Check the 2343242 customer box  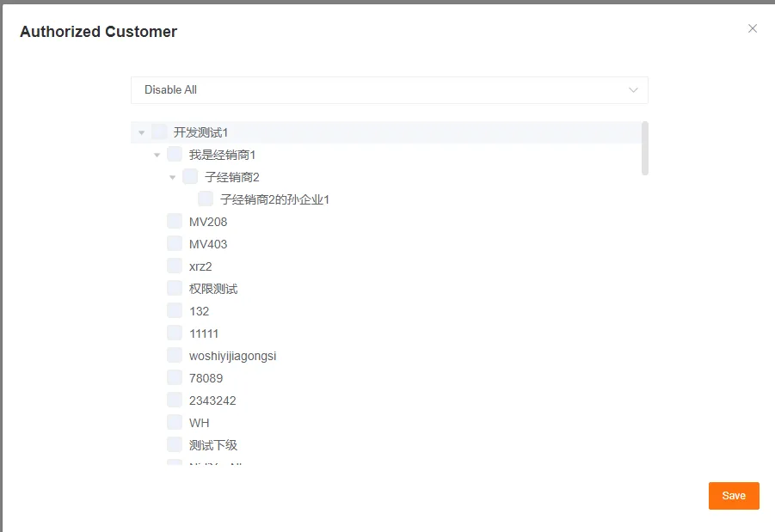click(x=173, y=400)
